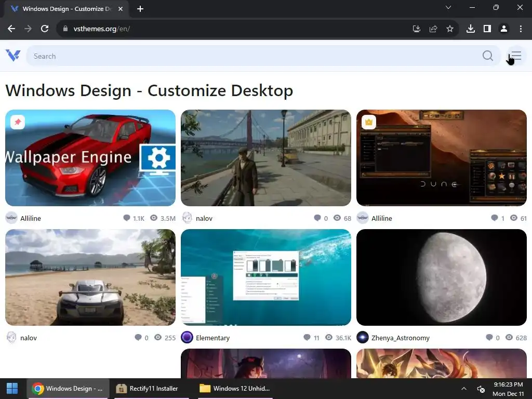This screenshot has height=399, width=532.
Task: Click views eye icon showing 36.1K
Action: [329, 337]
